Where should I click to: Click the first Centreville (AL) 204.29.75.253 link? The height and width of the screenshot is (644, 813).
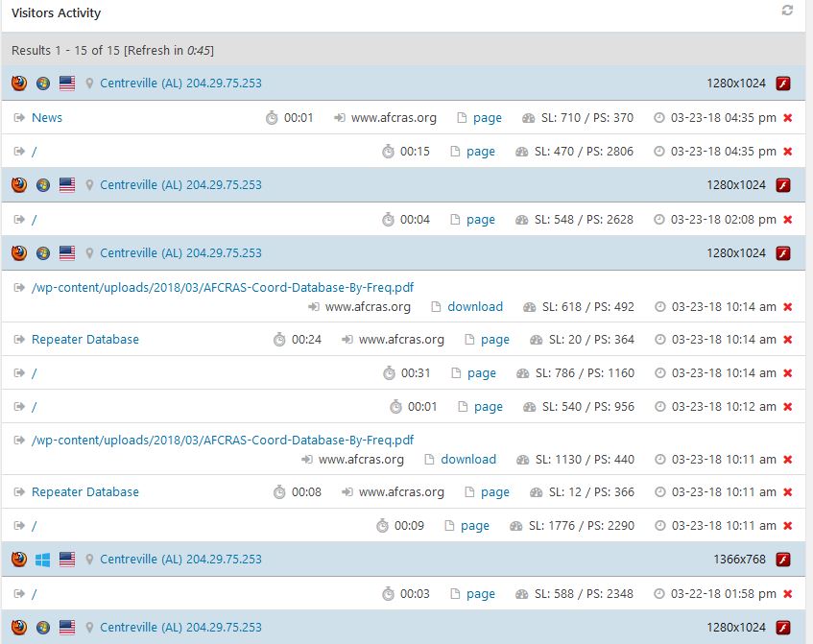tap(180, 83)
